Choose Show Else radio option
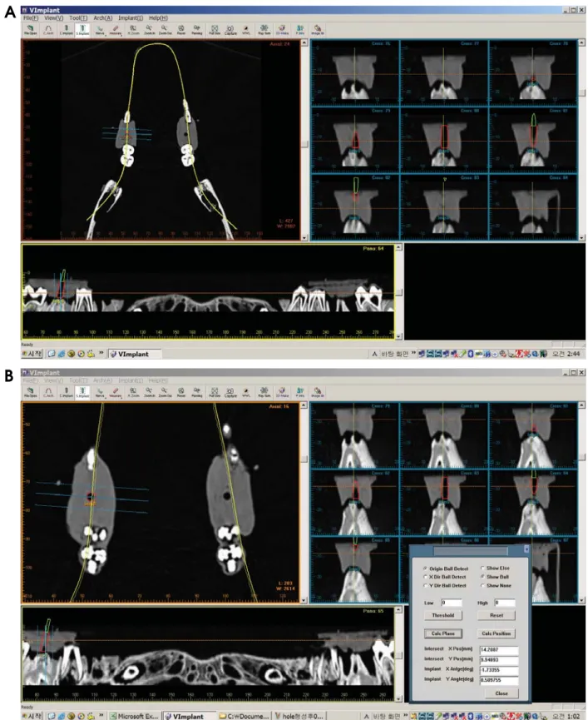 tap(495, 568)
